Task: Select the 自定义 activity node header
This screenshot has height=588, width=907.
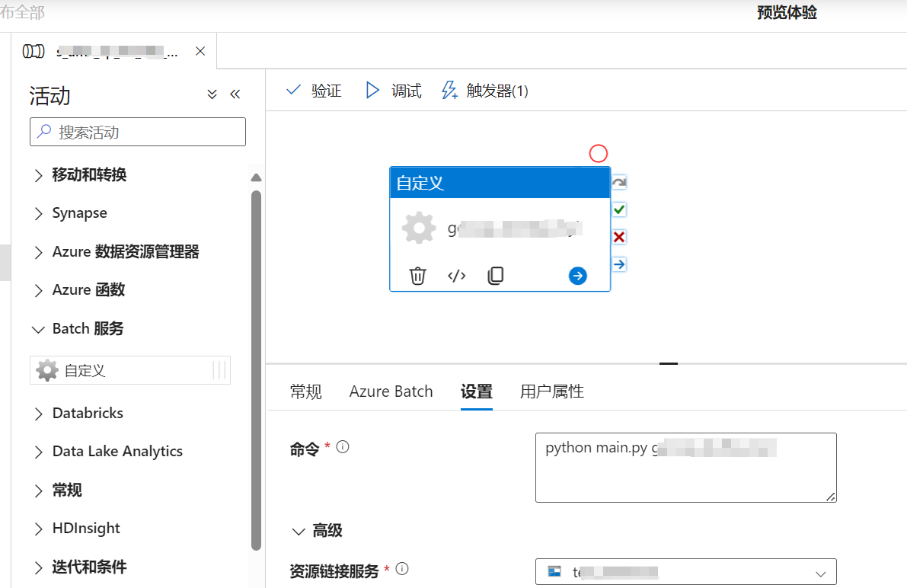Action: coord(500,183)
